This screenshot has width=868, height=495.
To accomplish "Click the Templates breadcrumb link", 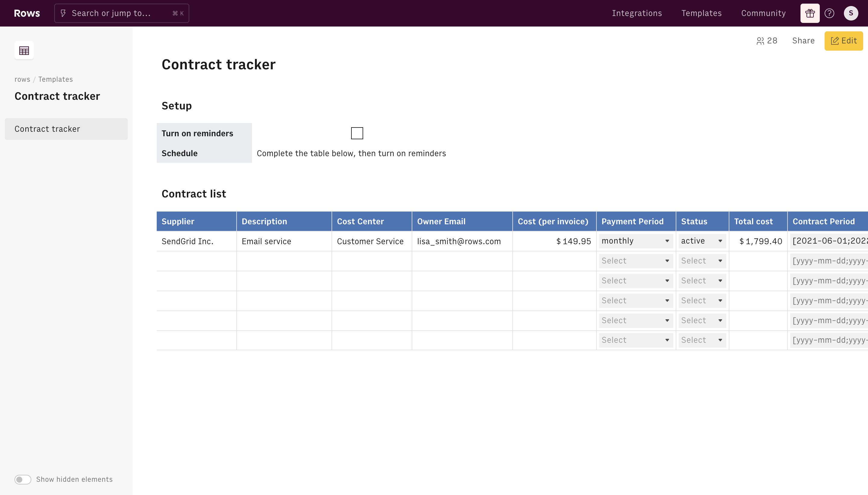I will click(55, 79).
